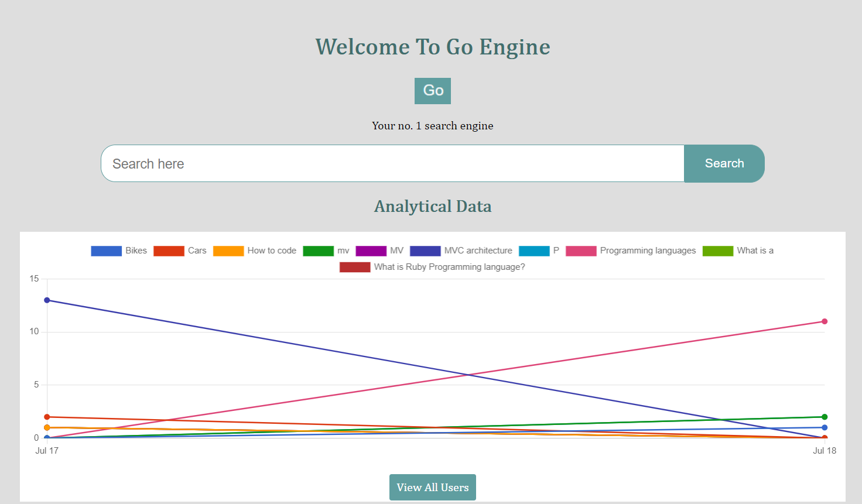Image resolution: width=862 pixels, height=504 pixels.
Task: Toggle the What is Ruby Programming language? swatch
Action: pos(355,267)
